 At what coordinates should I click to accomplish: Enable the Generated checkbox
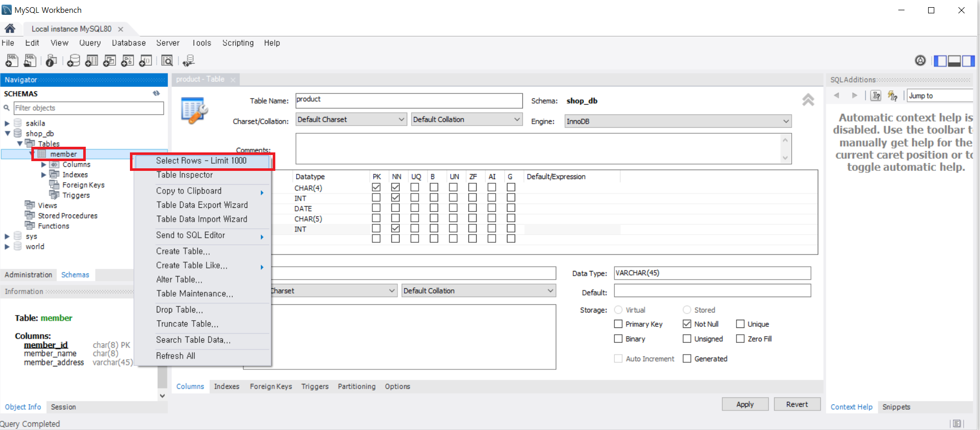(687, 358)
